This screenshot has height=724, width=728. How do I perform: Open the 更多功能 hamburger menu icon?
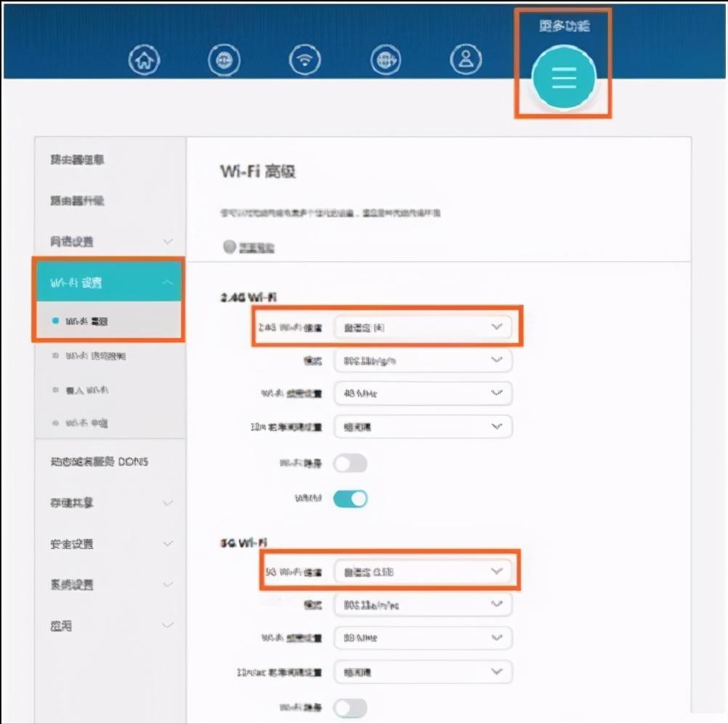click(x=563, y=76)
